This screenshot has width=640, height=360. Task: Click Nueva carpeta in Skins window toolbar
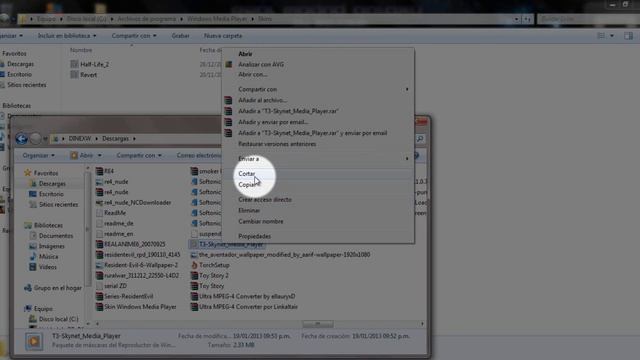pyautogui.click(x=223, y=36)
